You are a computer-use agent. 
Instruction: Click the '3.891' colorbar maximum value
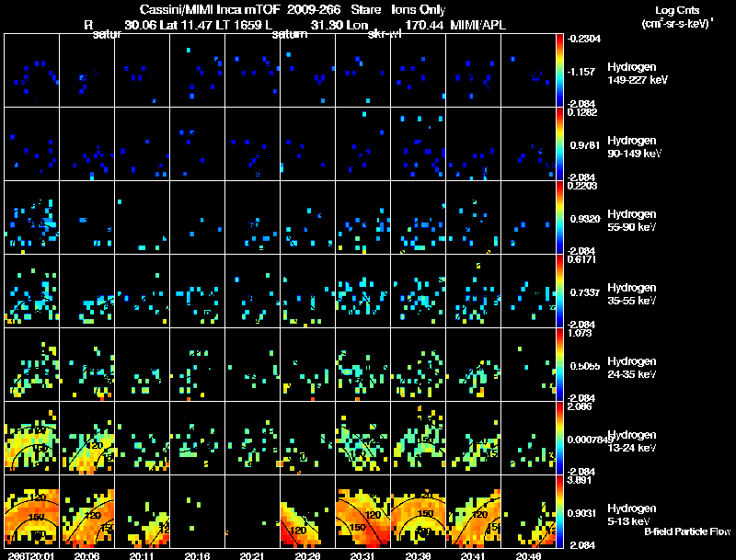point(581,480)
